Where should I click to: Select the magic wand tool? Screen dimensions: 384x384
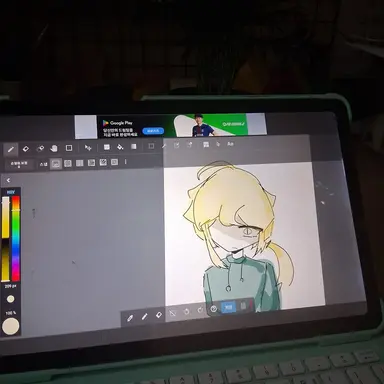click(x=164, y=146)
